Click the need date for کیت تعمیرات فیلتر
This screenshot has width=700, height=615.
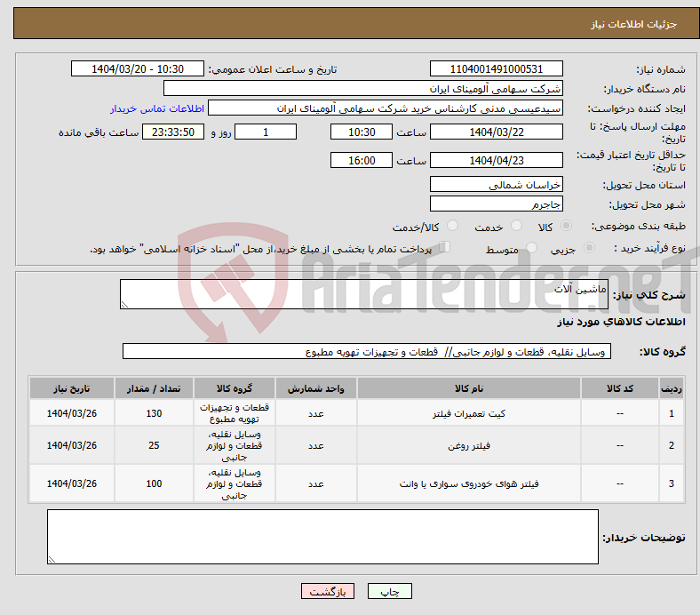[72, 413]
